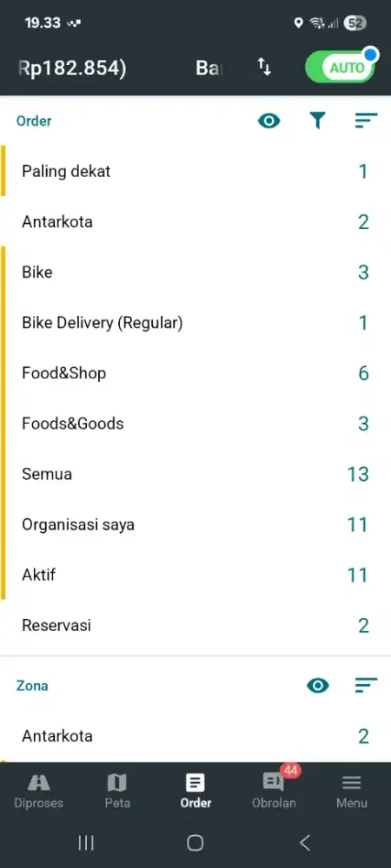
Task: Tap the Android home navigation button
Action: (x=195, y=843)
